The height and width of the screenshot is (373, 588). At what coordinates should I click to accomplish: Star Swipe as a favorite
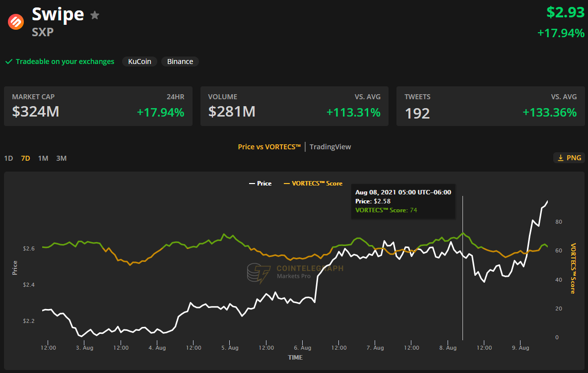(95, 15)
